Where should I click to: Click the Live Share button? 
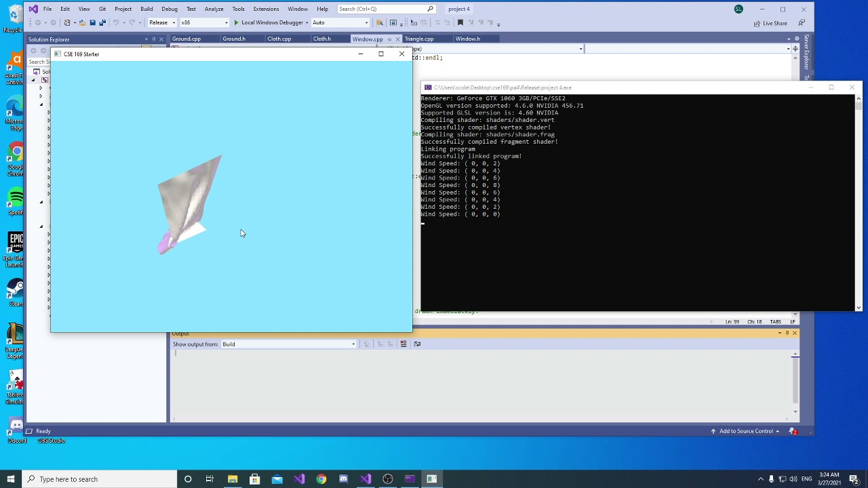pyautogui.click(x=770, y=23)
